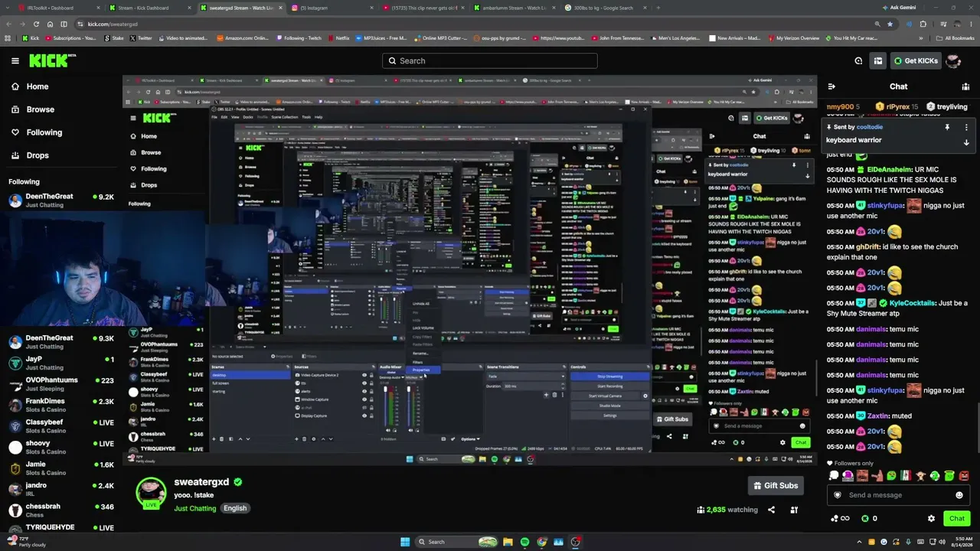
Task: Click Stop Streaming in the streamed OBS
Action: pyautogui.click(x=609, y=377)
